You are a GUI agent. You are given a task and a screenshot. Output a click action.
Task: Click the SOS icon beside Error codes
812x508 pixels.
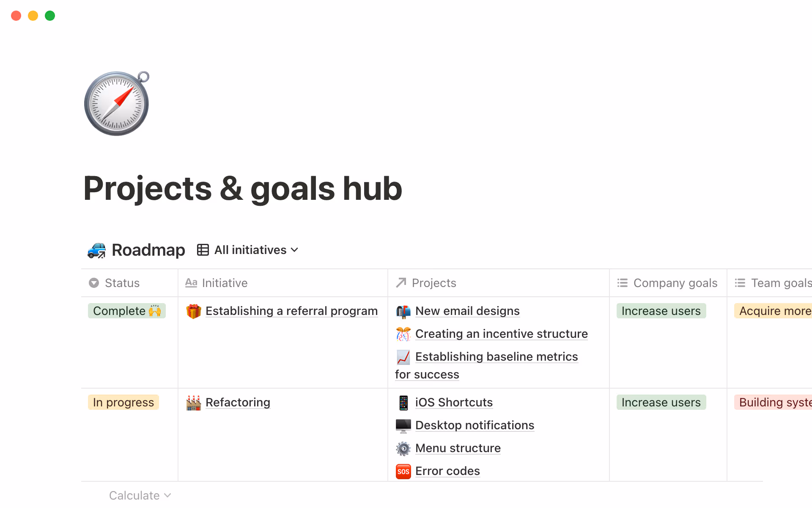[403, 471]
